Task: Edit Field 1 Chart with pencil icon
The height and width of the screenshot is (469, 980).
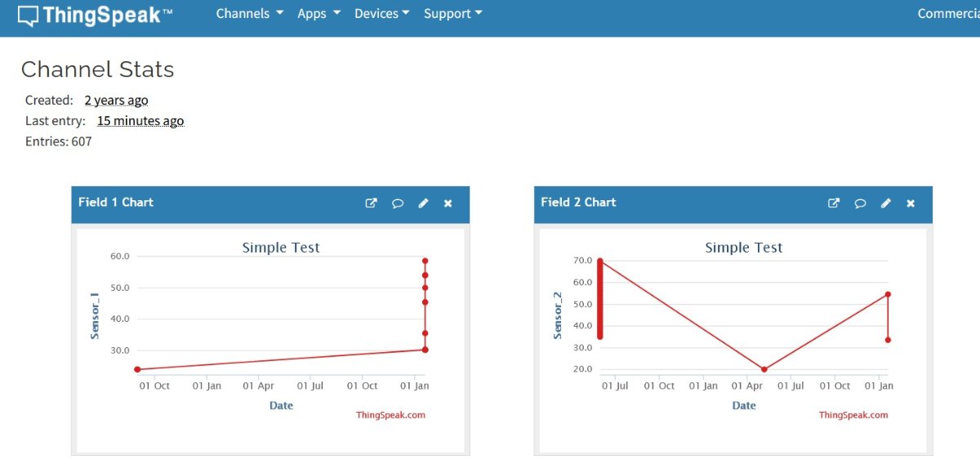Action: click(x=423, y=203)
